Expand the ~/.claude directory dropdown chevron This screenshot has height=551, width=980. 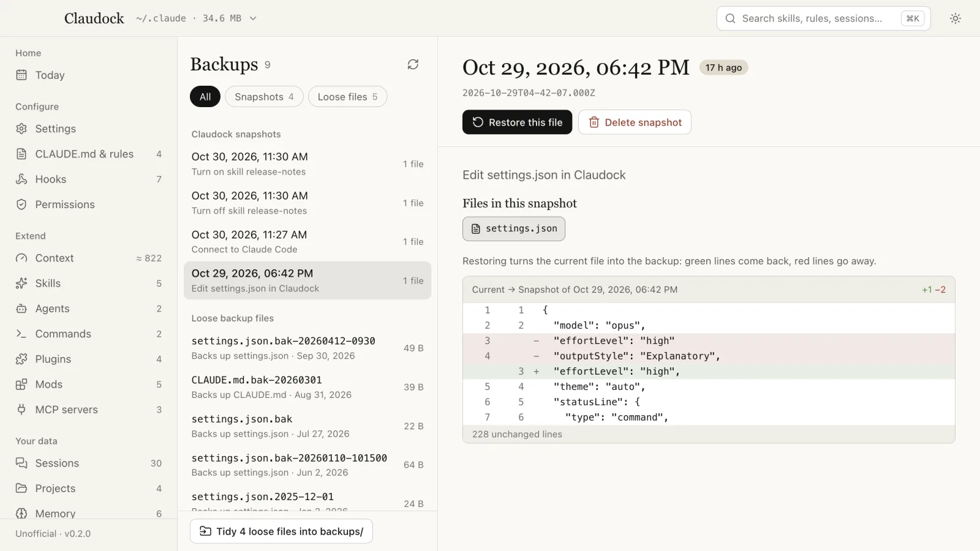253,18
